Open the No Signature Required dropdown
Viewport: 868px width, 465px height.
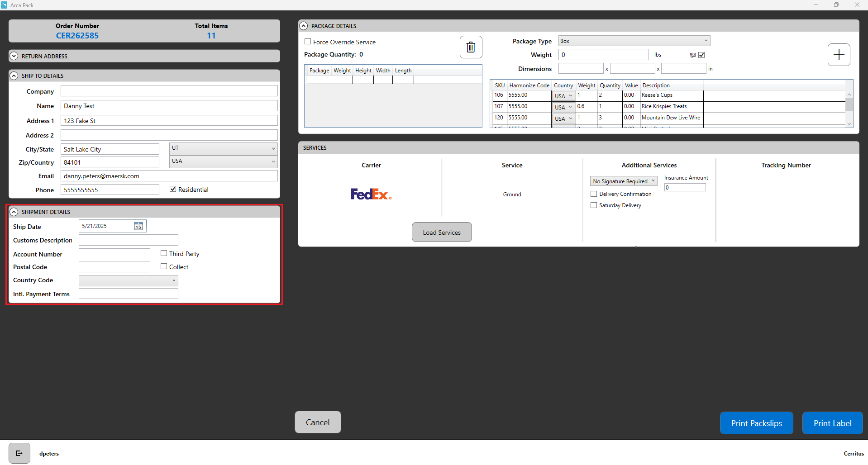[623, 181]
